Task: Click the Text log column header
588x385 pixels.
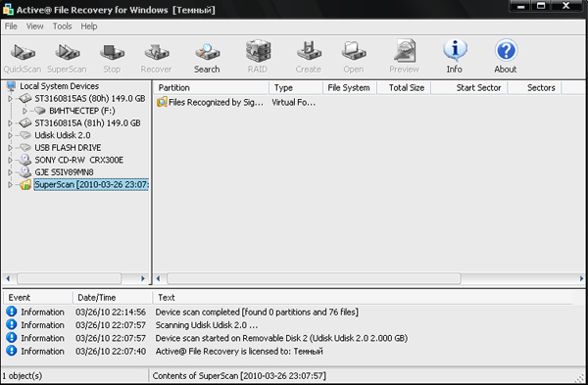Action: click(363, 298)
